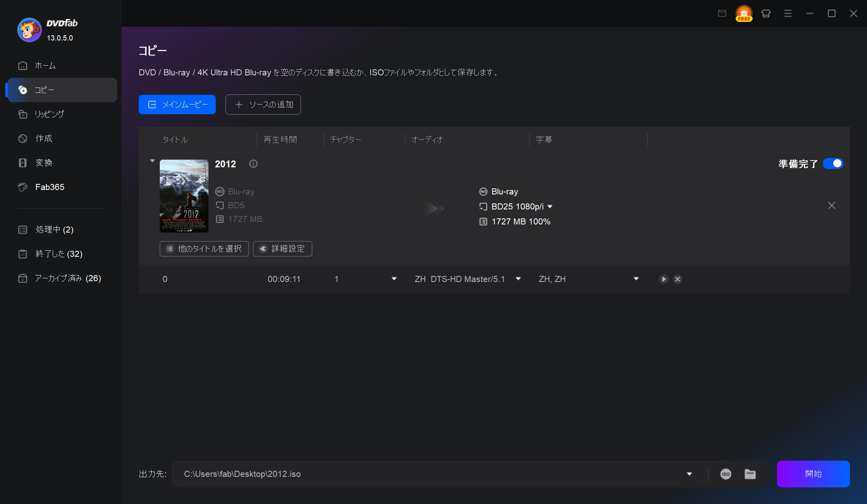Click the ソースの追加 button

(263, 105)
